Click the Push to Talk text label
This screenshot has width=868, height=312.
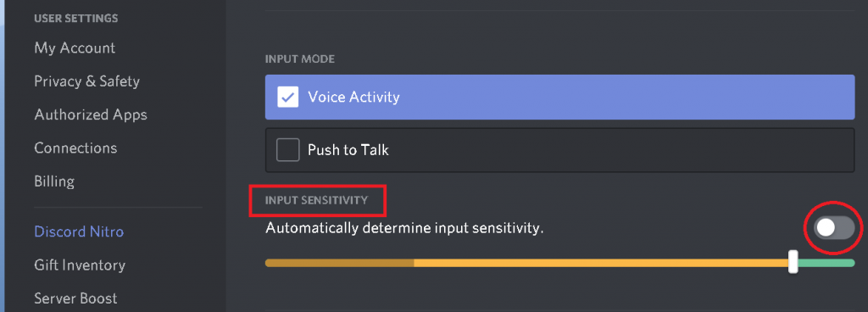pos(348,150)
